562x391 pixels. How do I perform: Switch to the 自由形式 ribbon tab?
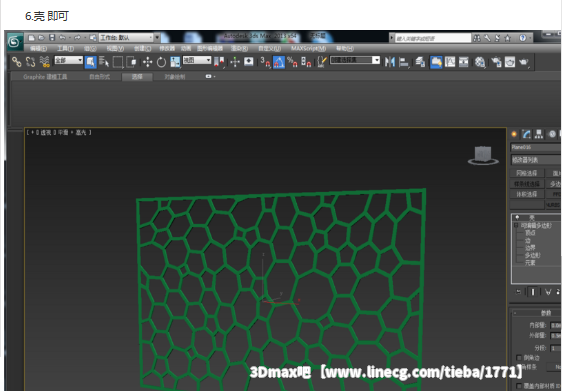pos(100,77)
